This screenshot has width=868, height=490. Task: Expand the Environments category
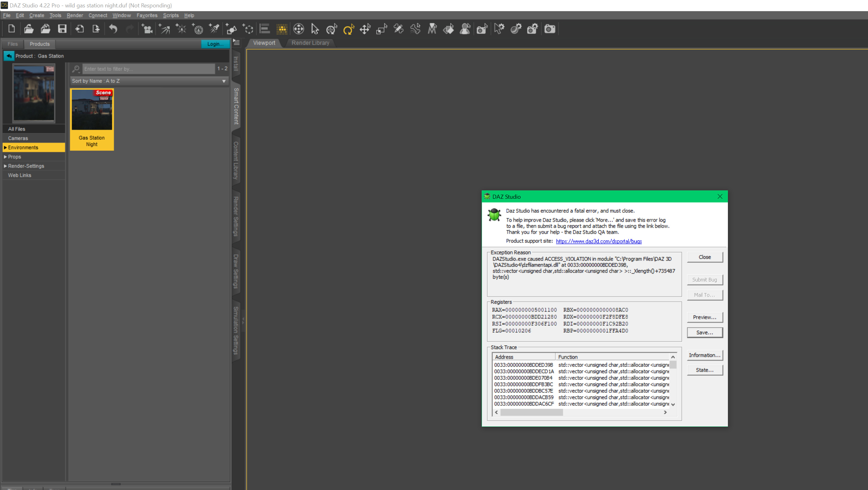pyautogui.click(x=5, y=147)
